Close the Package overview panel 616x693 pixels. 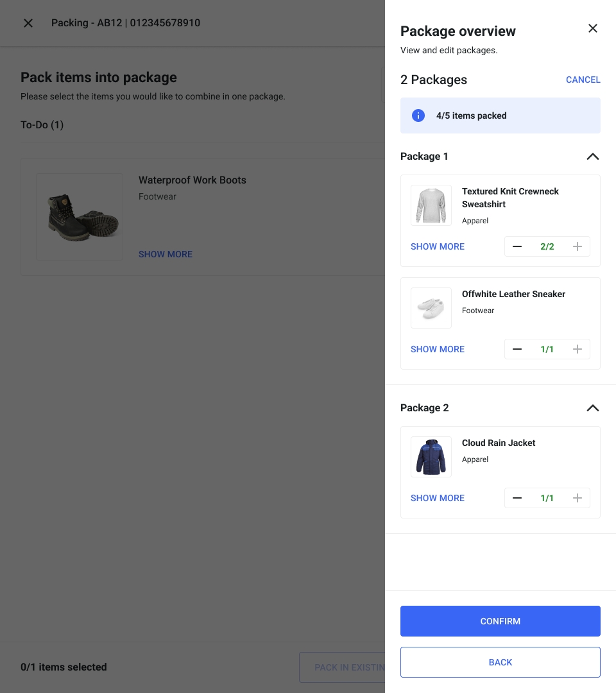click(593, 28)
